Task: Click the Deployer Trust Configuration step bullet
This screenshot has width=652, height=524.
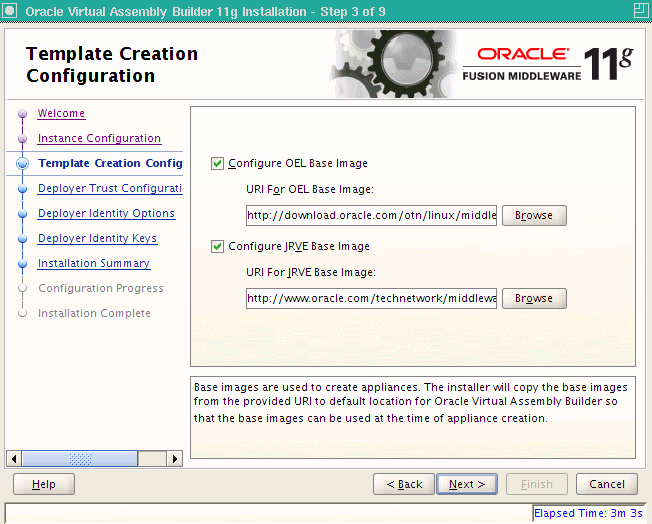Action: point(22,188)
